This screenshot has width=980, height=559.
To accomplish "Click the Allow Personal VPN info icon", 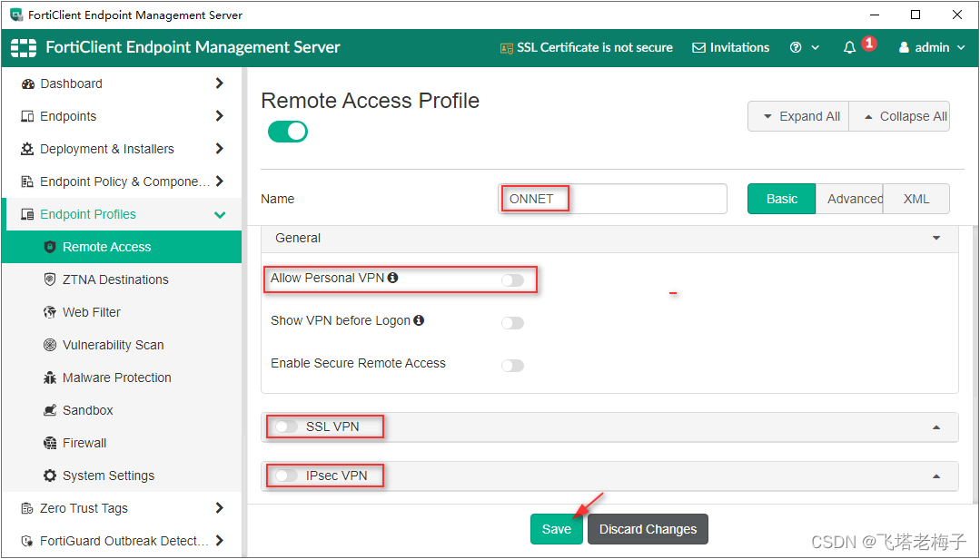I will (x=392, y=278).
